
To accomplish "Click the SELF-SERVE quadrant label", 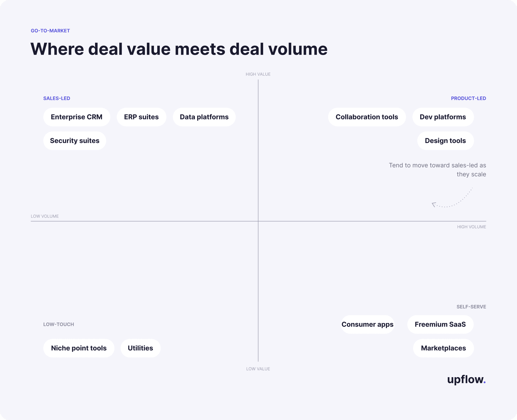I will (x=471, y=307).
